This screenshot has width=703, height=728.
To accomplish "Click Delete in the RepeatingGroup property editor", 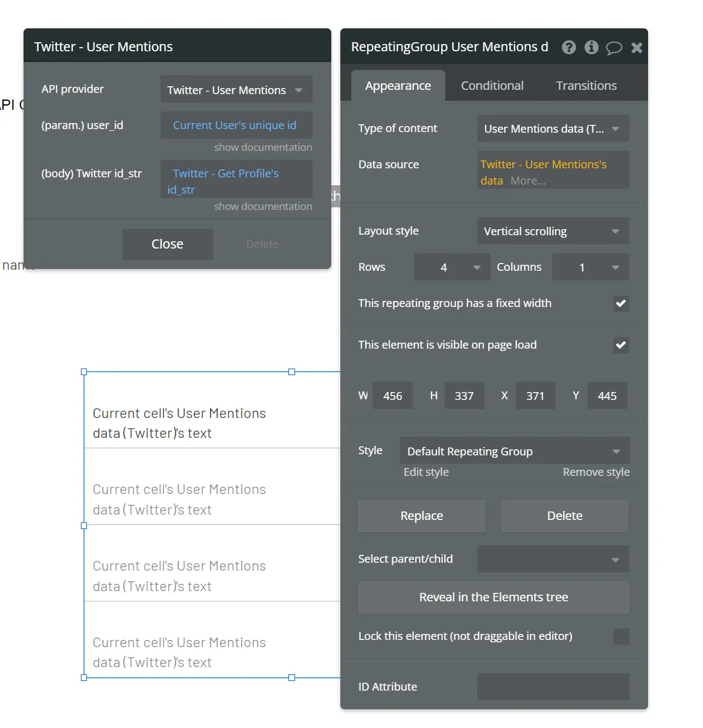I will [x=565, y=516].
